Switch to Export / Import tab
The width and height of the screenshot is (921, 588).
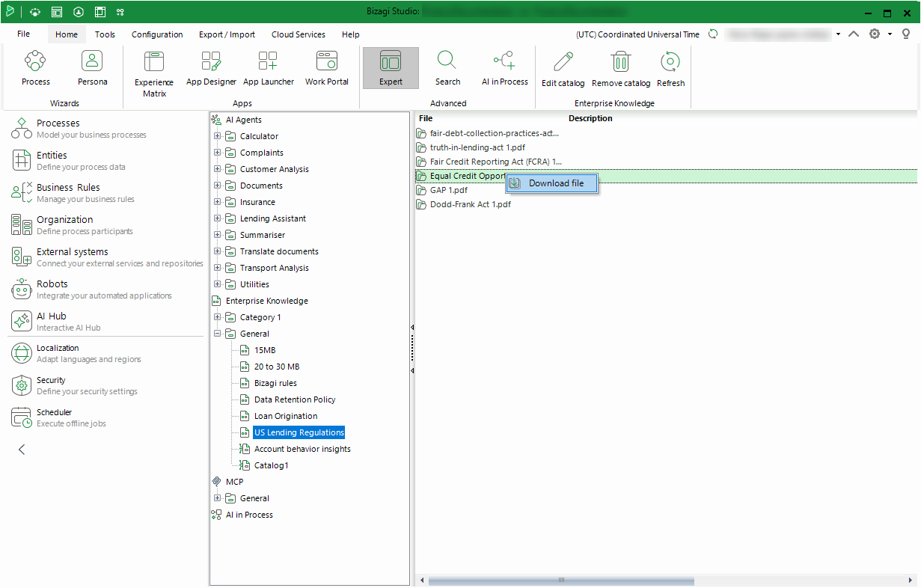click(227, 34)
